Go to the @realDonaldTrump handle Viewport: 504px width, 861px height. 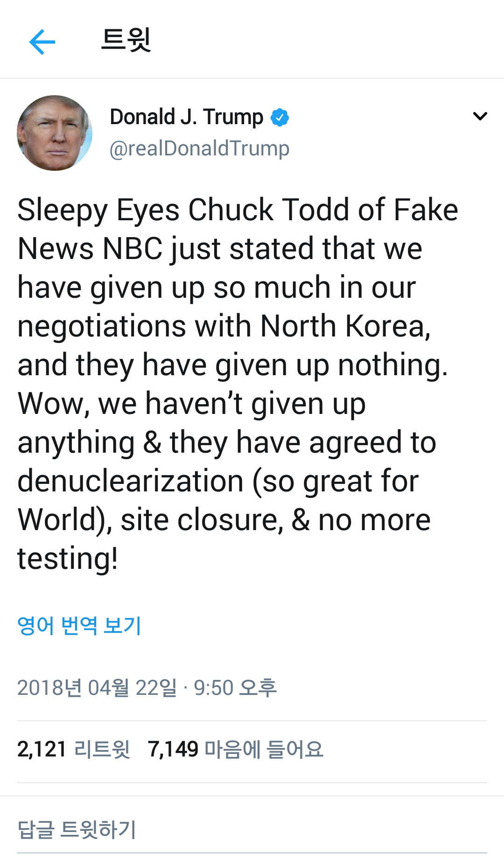[199, 148]
